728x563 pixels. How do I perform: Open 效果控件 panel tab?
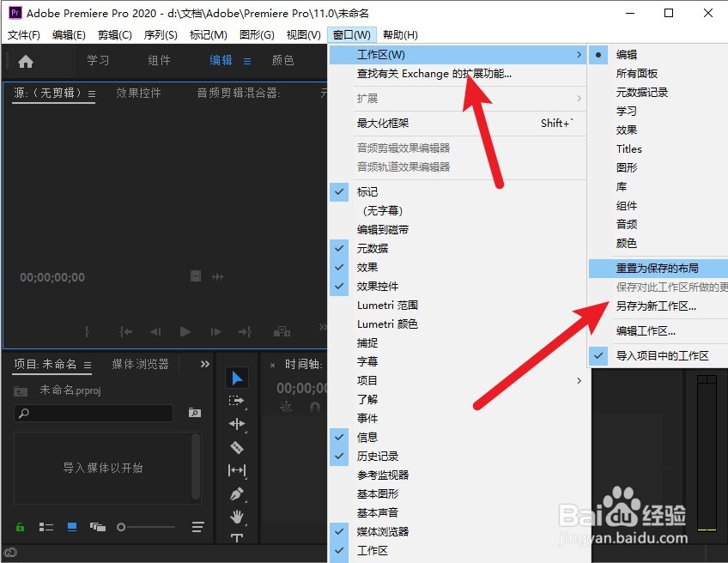coord(138,93)
